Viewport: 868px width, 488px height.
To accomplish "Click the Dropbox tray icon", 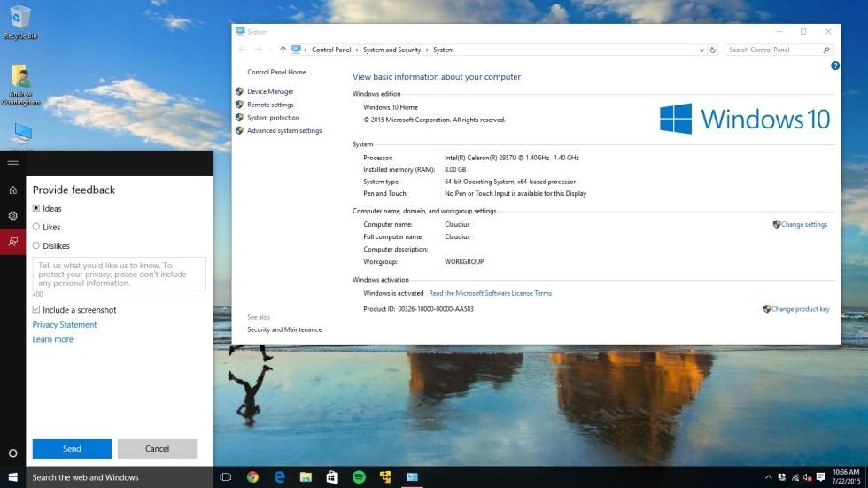I will click(x=781, y=477).
